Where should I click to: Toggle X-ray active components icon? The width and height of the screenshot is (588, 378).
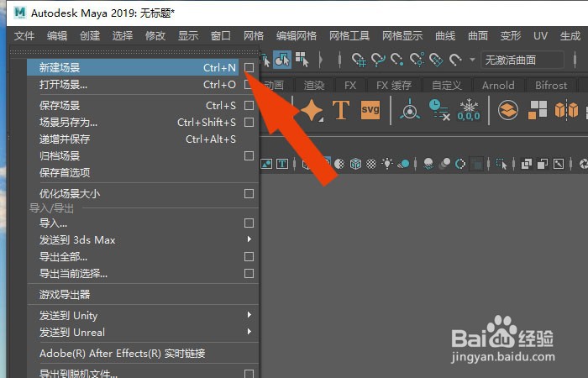543,164
